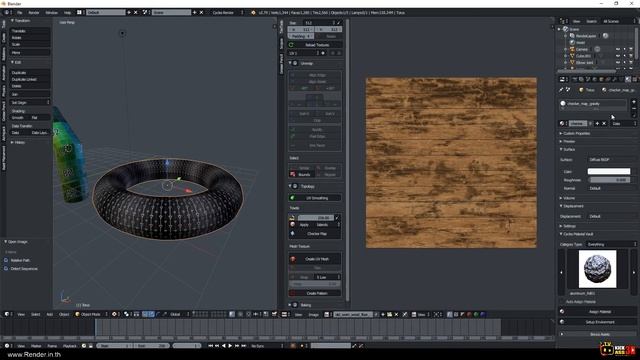Screen dimensions: 640x360
Task: Open the white surface Color swatch
Action: [609, 171]
